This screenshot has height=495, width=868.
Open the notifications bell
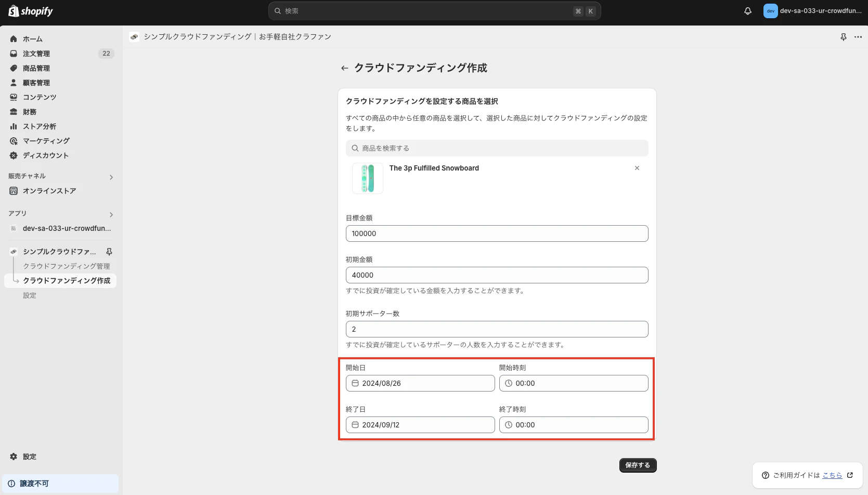[747, 10]
